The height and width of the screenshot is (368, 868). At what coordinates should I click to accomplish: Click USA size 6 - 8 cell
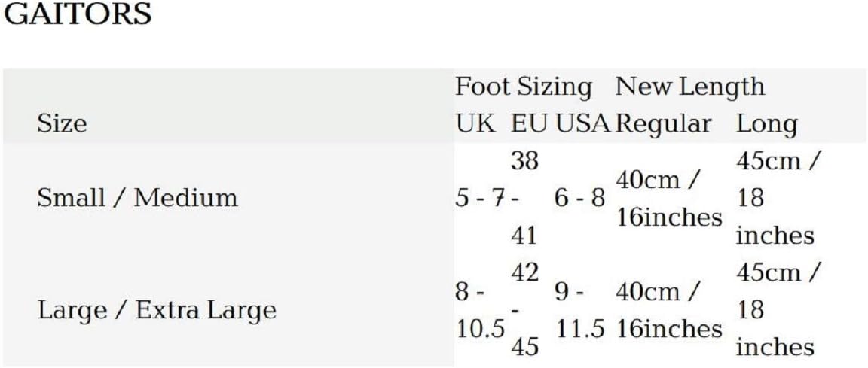pyautogui.click(x=579, y=199)
